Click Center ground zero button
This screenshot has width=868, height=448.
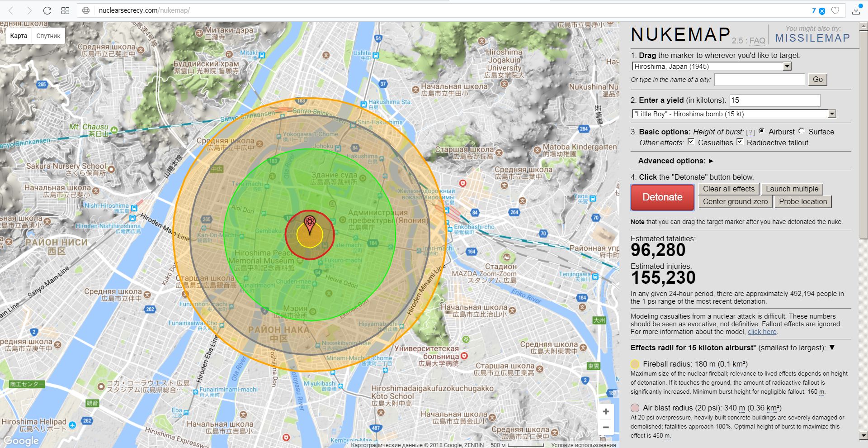click(735, 201)
